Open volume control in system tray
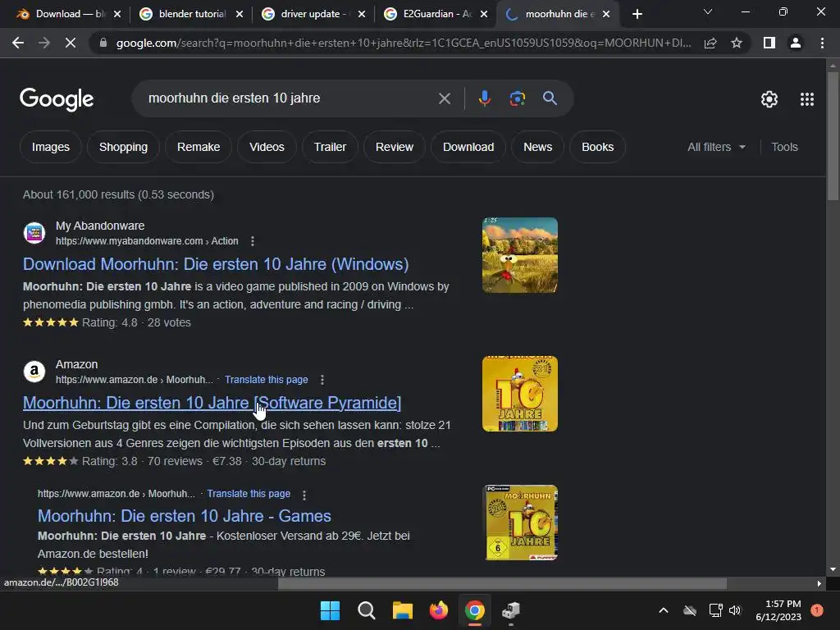This screenshot has width=840, height=630. [x=735, y=610]
